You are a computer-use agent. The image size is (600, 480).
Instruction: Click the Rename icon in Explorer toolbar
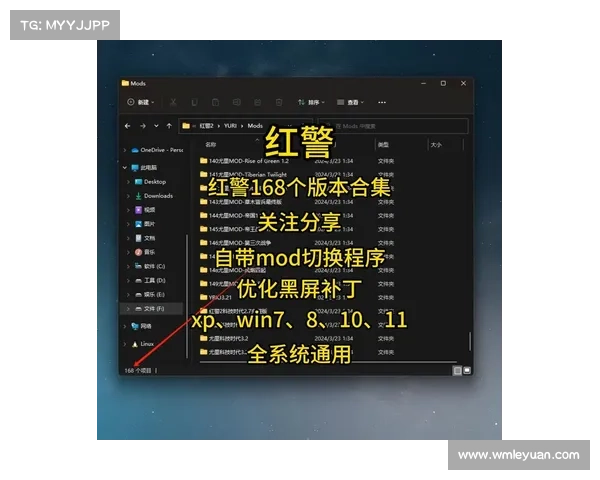click(x=236, y=102)
